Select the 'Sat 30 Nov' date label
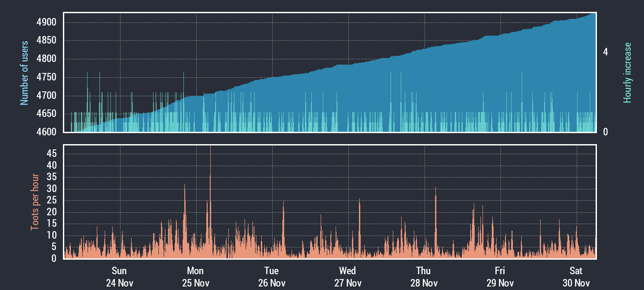 (576, 277)
